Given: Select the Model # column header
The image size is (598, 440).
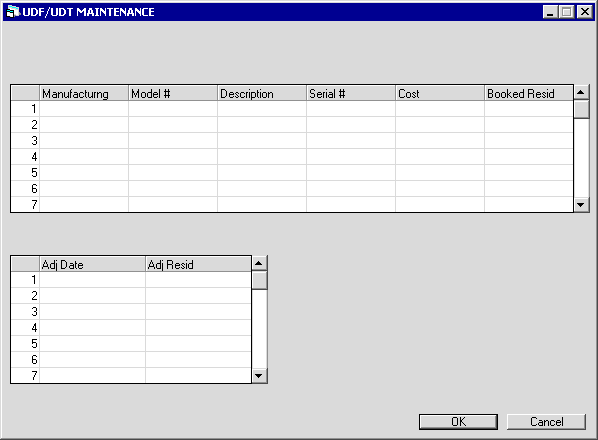Looking at the screenshot, I should [x=173, y=93].
